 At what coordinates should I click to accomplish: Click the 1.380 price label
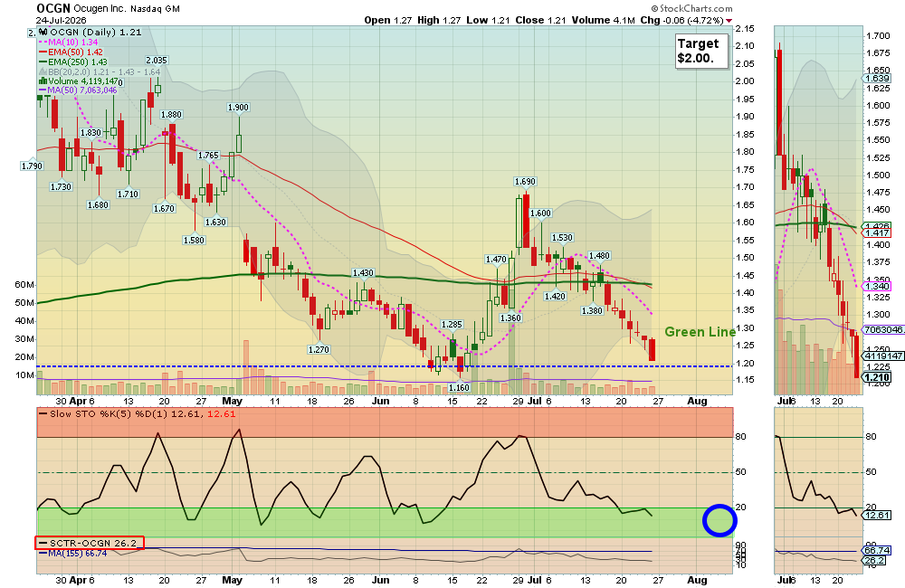[592, 311]
